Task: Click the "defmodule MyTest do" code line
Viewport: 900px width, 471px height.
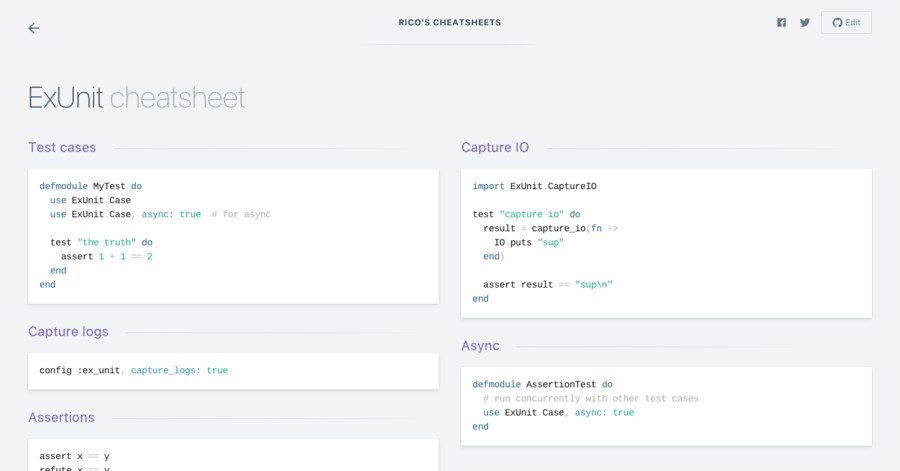Action: point(90,186)
